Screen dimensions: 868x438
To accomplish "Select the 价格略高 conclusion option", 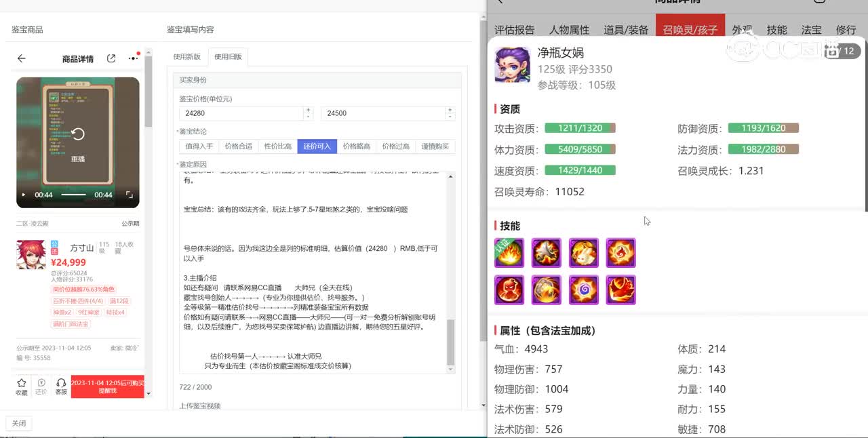I will click(357, 146).
